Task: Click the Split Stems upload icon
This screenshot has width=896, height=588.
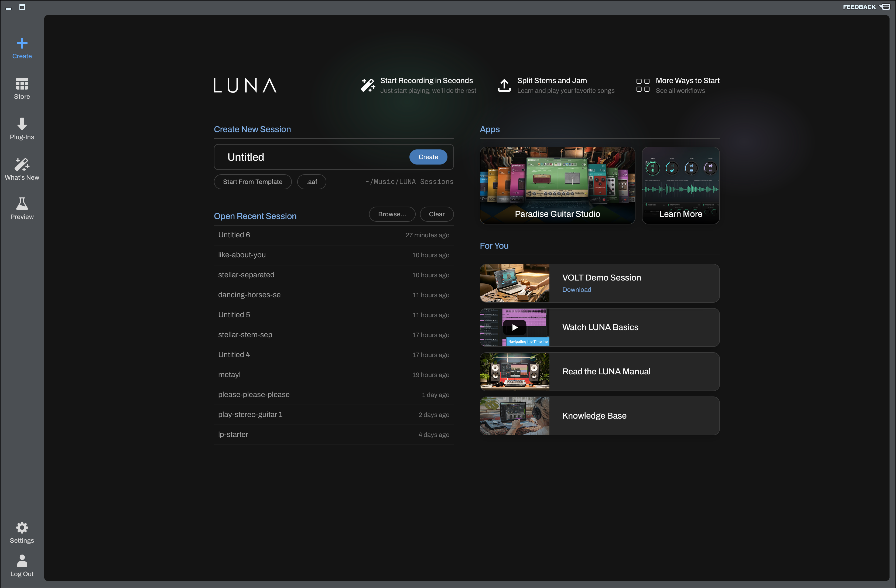Action: [x=504, y=85]
